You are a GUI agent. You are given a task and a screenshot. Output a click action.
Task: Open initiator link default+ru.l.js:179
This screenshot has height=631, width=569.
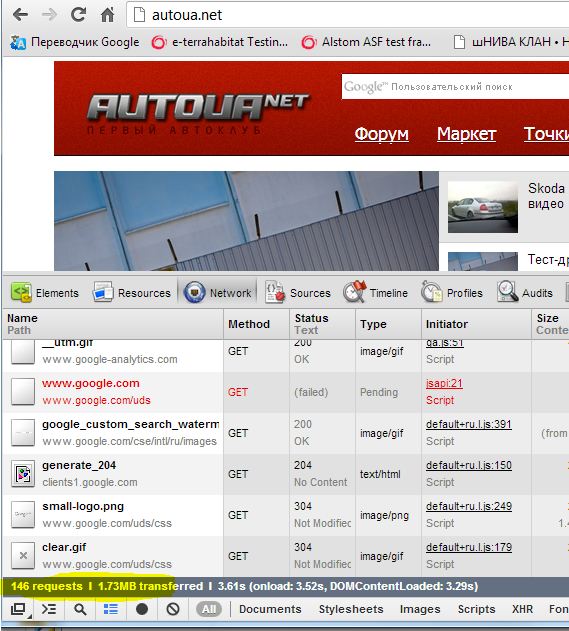[x=469, y=547]
